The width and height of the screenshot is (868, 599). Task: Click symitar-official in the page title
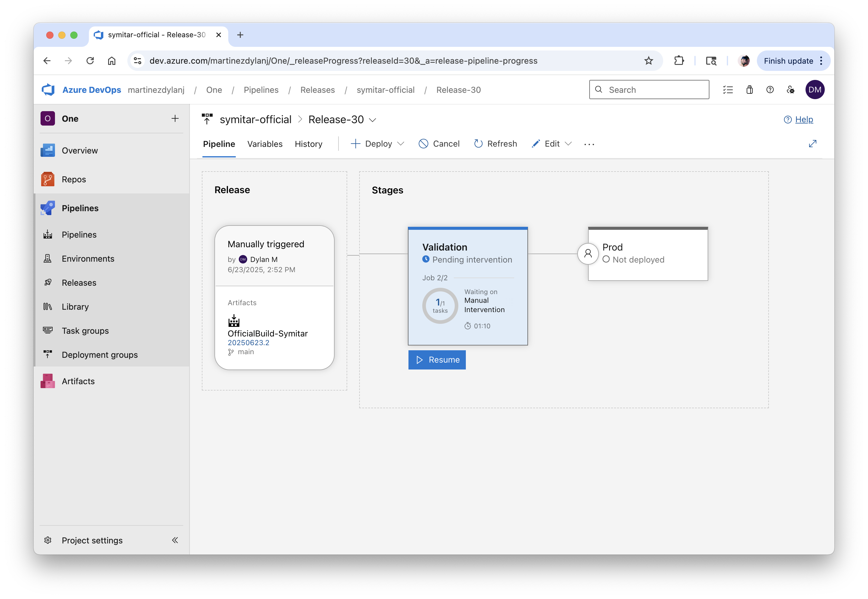256,119
